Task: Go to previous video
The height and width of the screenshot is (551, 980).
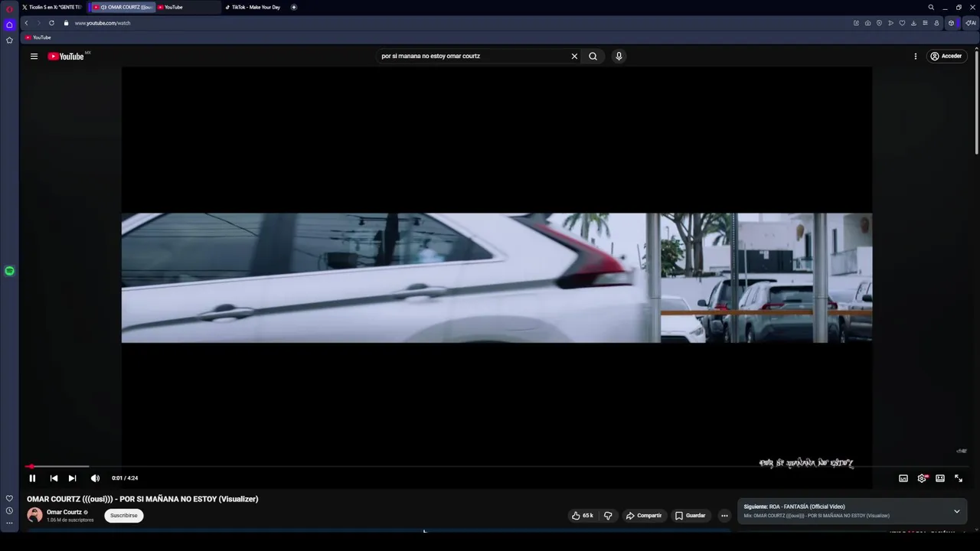Action: [x=54, y=478]
